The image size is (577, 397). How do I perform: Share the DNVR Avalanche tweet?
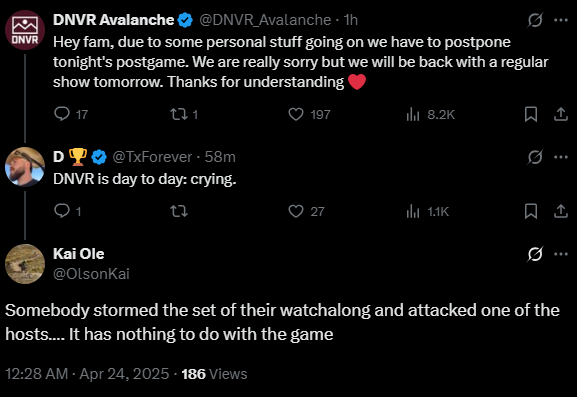coord(560,114)
